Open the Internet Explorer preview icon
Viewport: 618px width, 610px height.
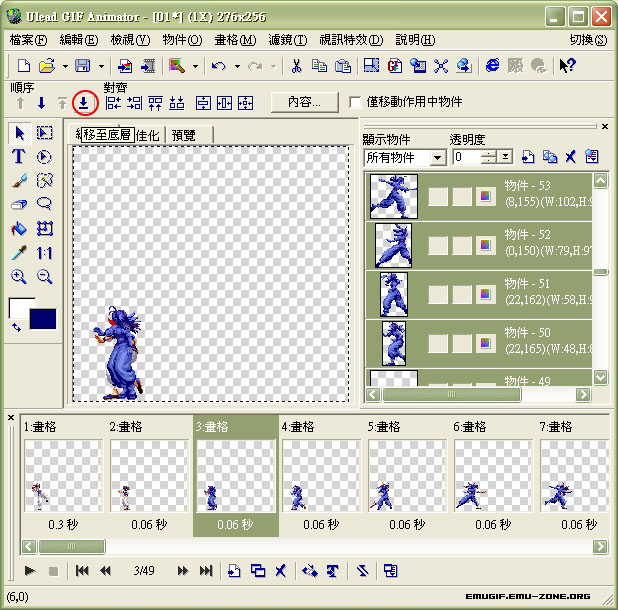(x=492, y=65)
